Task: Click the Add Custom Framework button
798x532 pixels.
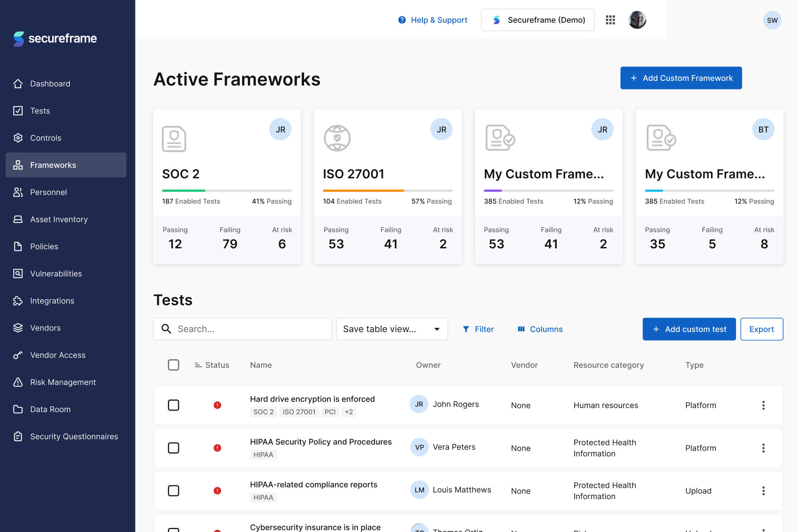Action: pos(681,78)
